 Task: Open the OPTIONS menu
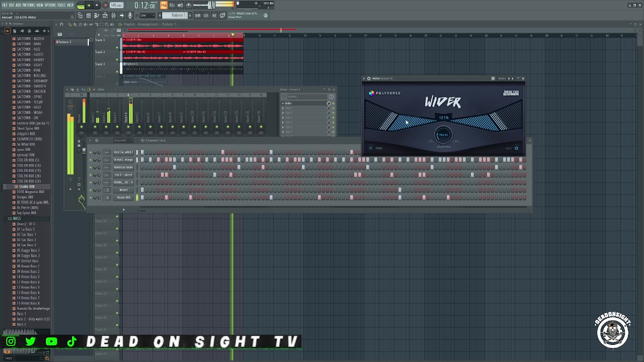click(x=50, y=5)
